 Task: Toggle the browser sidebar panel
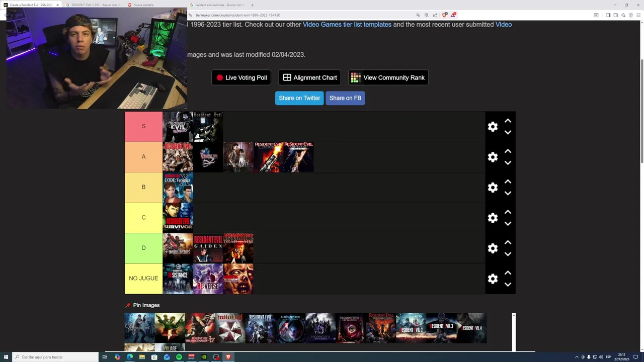[608, 15]
